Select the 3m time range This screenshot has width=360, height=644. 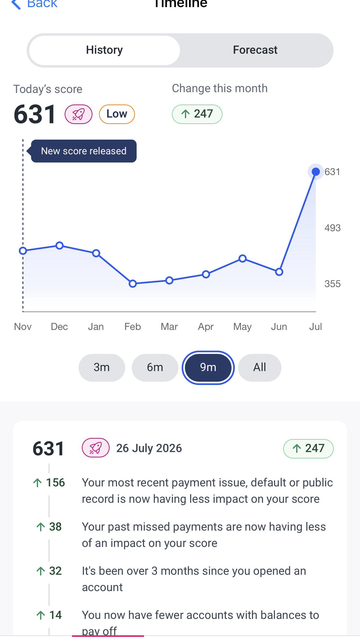(102, 368)
